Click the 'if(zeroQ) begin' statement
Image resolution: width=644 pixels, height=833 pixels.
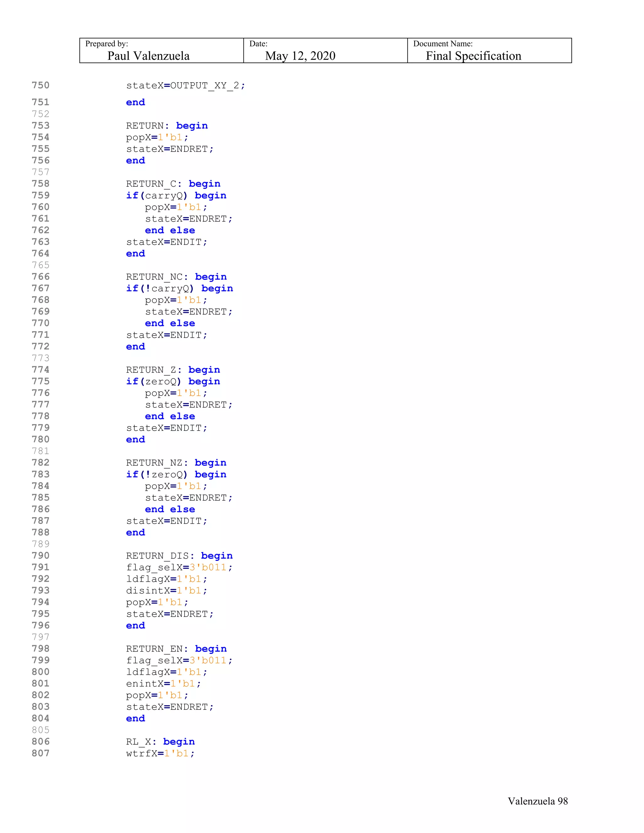[173, 381]
